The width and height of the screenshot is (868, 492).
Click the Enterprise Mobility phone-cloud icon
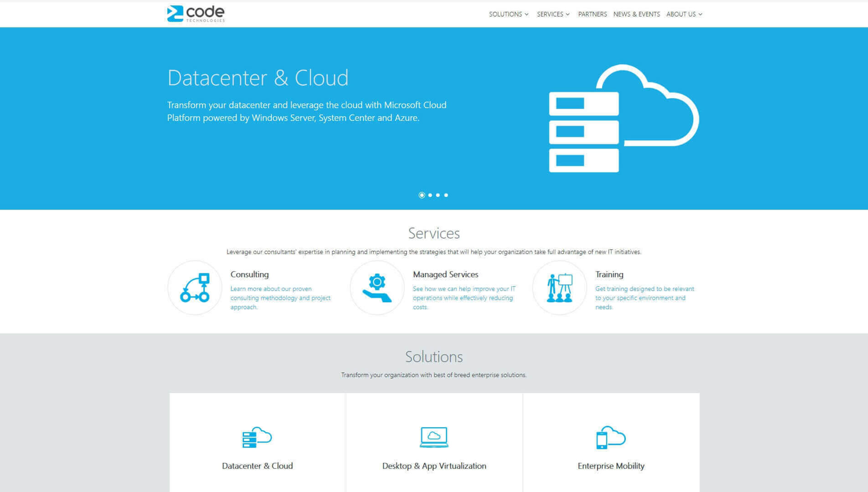tap(611, 437)
